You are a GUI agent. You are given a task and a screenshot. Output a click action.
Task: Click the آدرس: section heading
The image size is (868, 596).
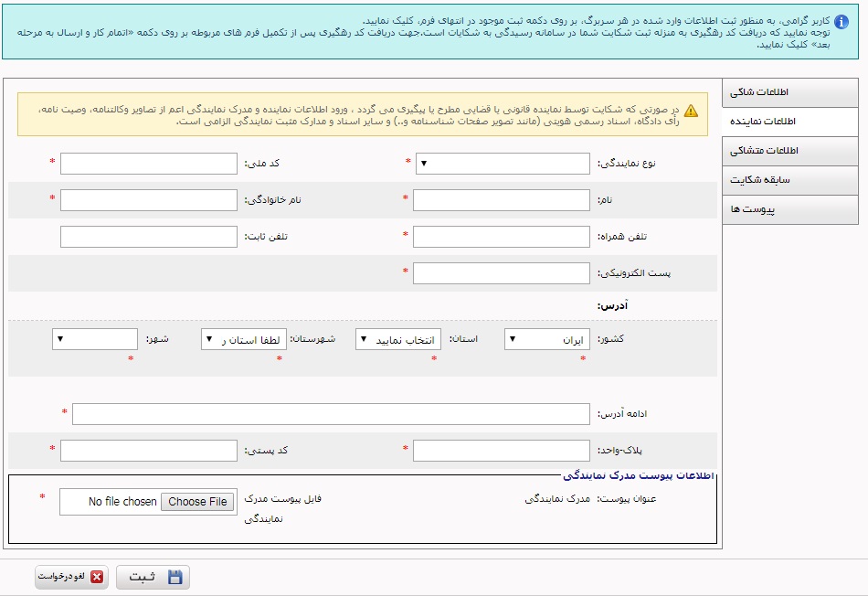(x=612, y=305)
